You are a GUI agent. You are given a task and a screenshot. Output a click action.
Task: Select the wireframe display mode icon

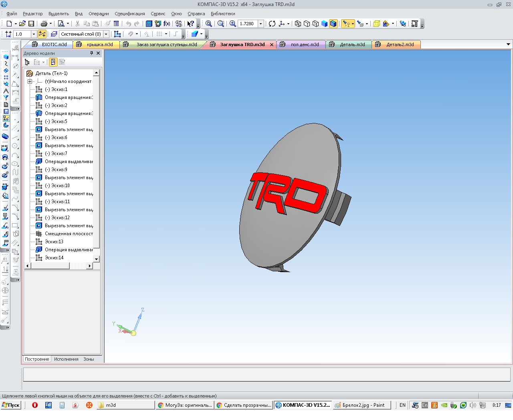point(298,24)
